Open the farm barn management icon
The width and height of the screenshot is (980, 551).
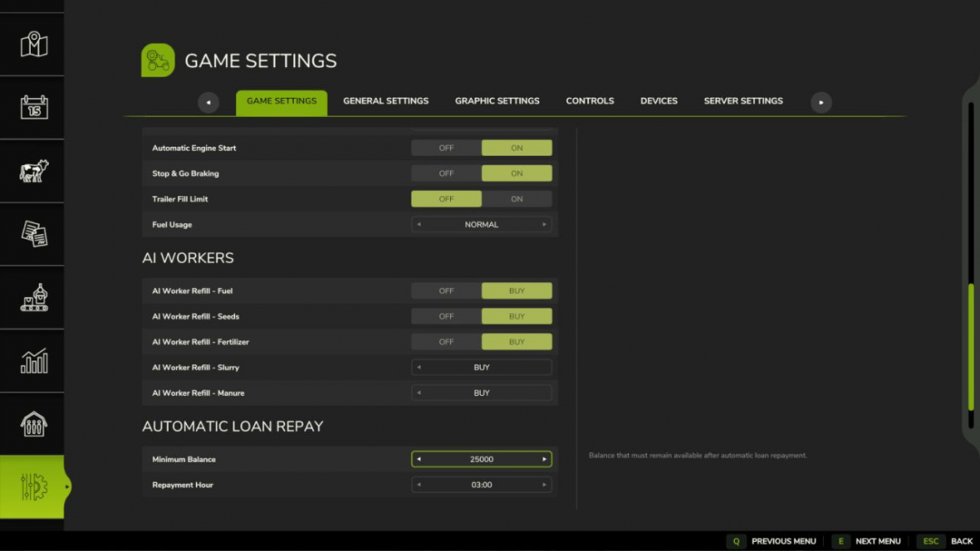[34, 424]
